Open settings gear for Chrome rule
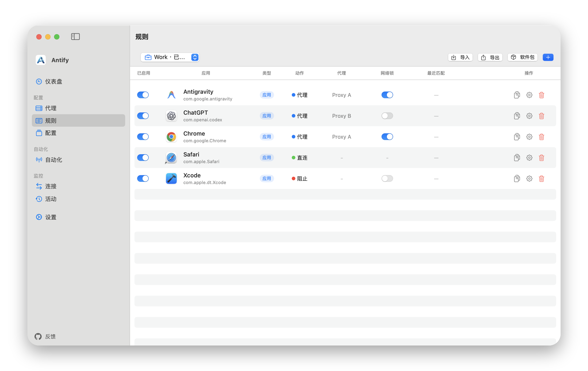588x371 pixels. pyautogui.click(x=529, y=137)
